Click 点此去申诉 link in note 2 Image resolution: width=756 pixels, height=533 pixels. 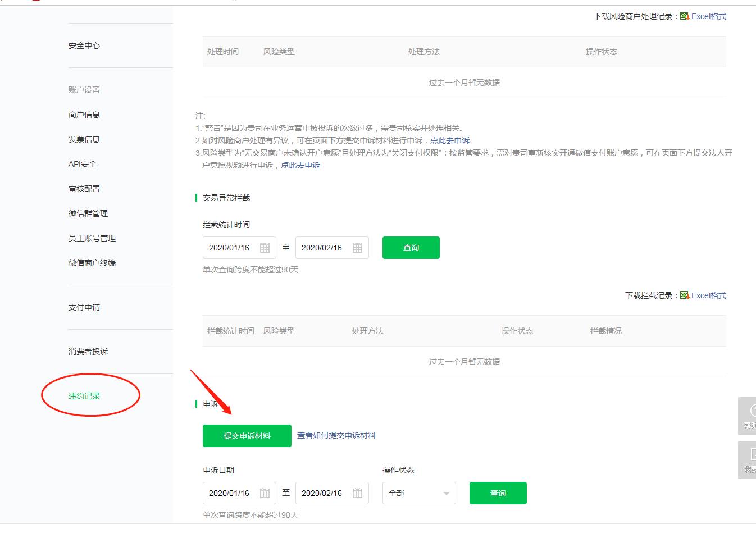(x=449, y=140)
